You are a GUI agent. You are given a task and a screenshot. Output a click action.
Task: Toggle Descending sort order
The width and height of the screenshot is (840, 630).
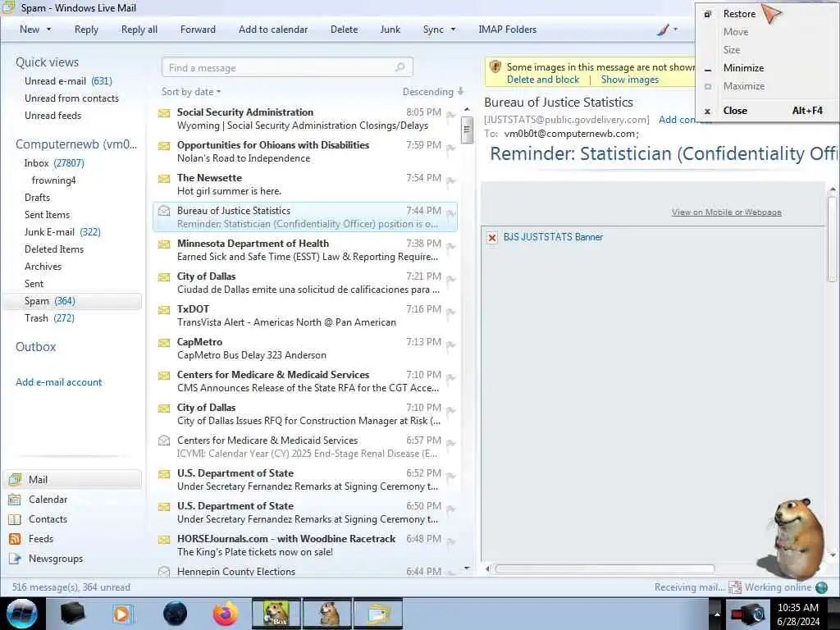[433, 92]
